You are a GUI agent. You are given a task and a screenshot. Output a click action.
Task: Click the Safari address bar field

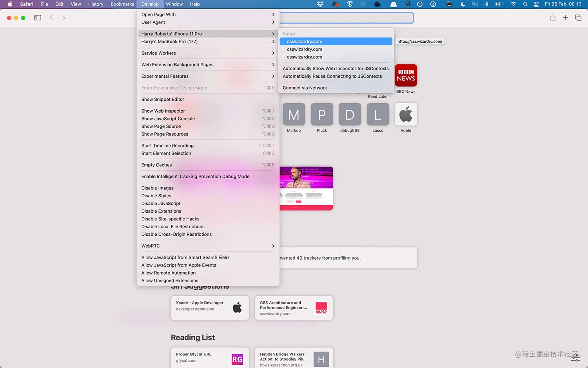[346, 18]
